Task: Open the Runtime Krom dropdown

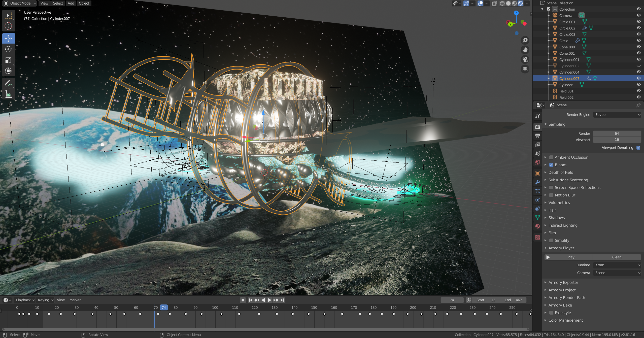Action: click(617, 265)
